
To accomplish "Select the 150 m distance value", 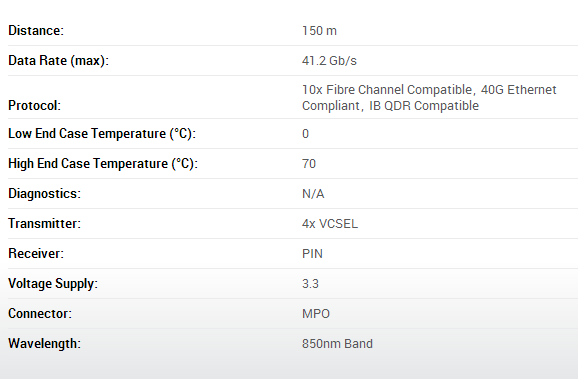I will [319, 31].
